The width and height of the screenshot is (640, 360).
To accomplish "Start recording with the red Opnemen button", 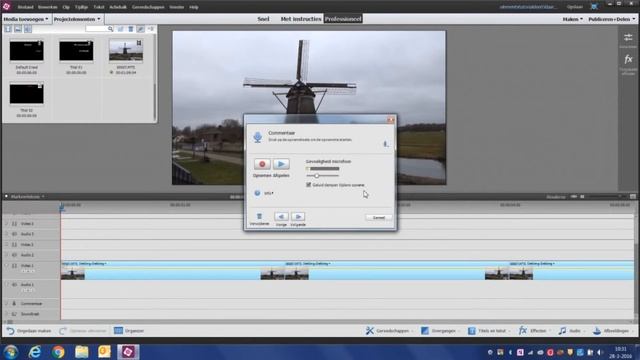I will tap(262, 164).
